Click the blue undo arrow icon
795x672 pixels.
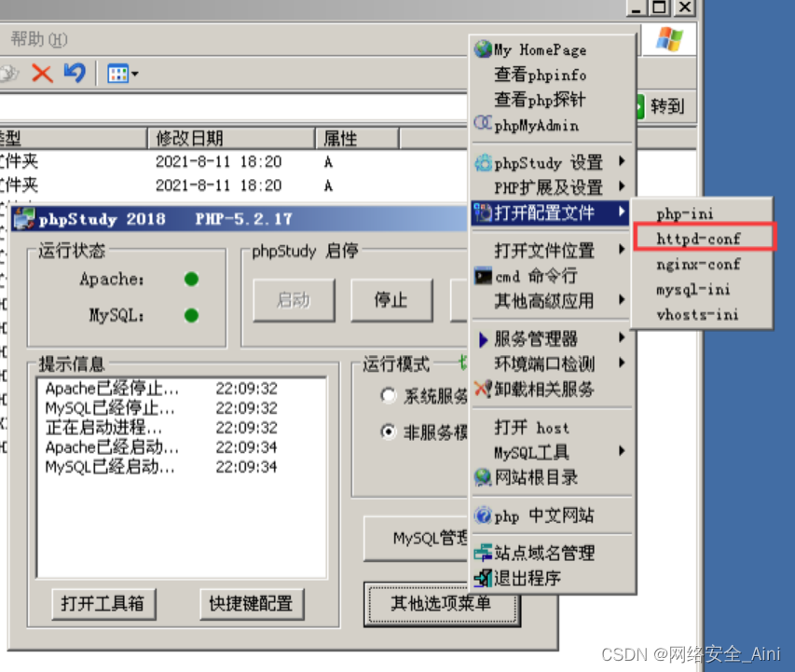pyautogui.click(x=75, y=73)
